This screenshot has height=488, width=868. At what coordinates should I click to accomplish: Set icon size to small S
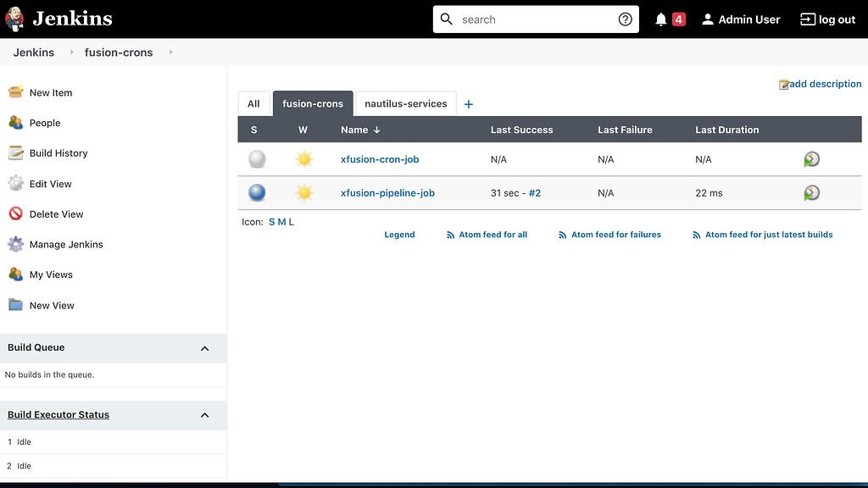pos(271,222)
